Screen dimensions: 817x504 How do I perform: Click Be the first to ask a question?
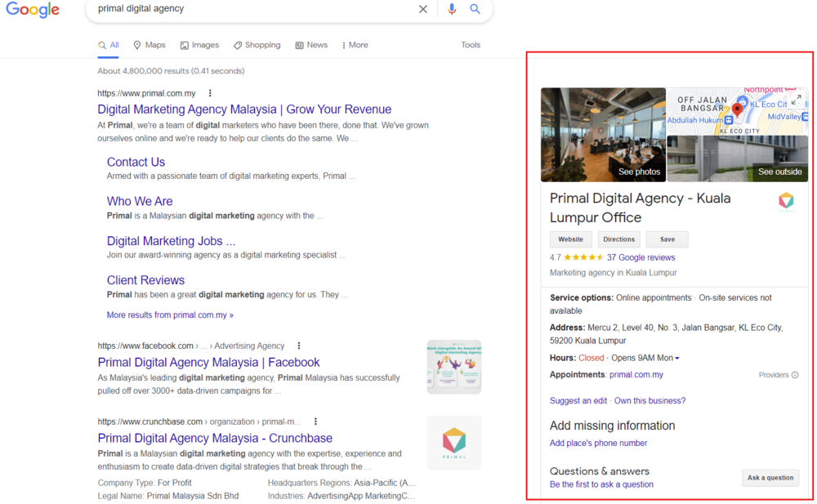tap(601, 484)
